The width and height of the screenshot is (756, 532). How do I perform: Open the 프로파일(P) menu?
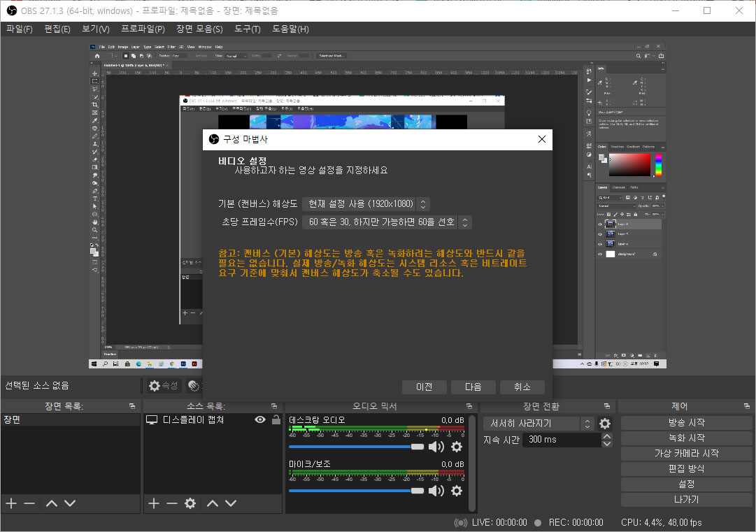143,29
